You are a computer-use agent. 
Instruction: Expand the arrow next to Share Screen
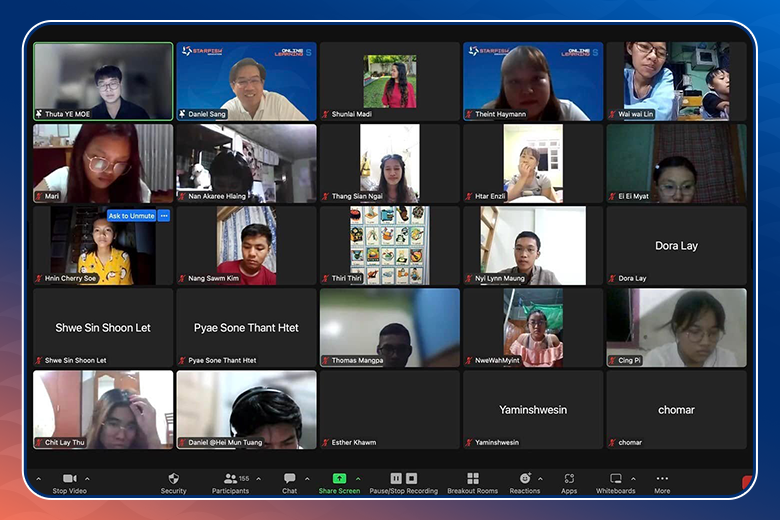pyautogui.click(x=358, y=479)
